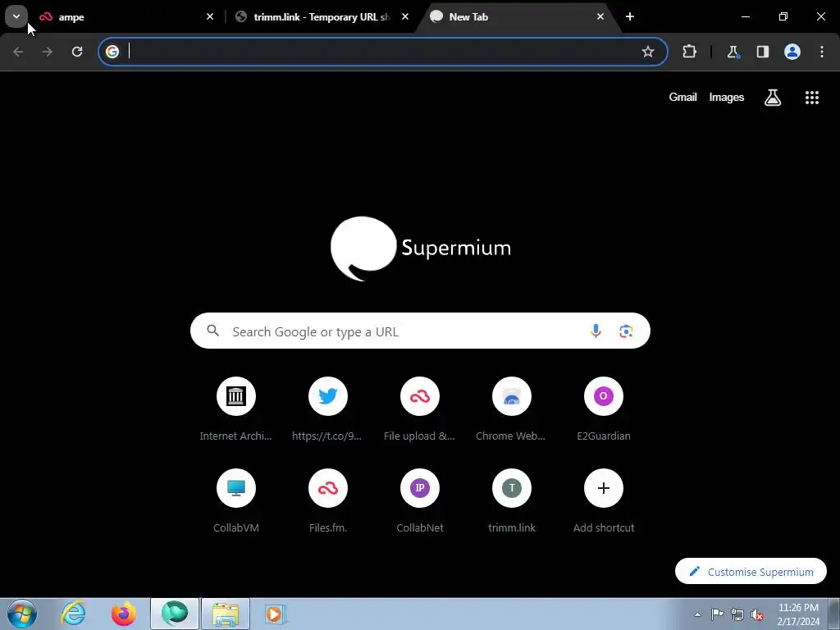Close the New Tab tab
Viewport: 840px width, 630px height.
click(600, 16)
